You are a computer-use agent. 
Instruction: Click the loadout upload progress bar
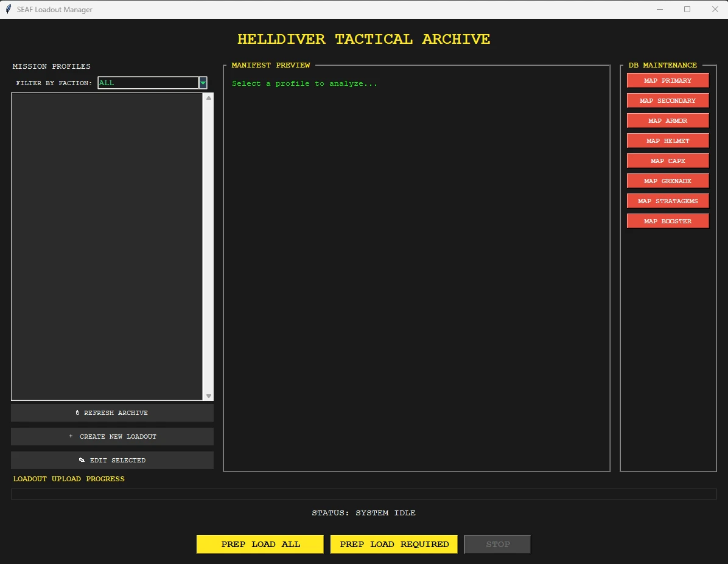pos(363,494)
